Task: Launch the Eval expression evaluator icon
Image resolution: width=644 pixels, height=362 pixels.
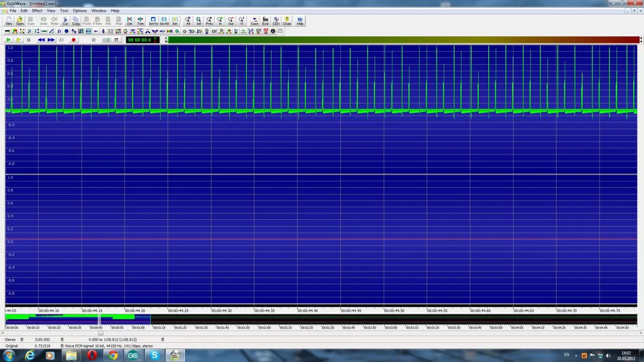Action: tap(265, 21)
